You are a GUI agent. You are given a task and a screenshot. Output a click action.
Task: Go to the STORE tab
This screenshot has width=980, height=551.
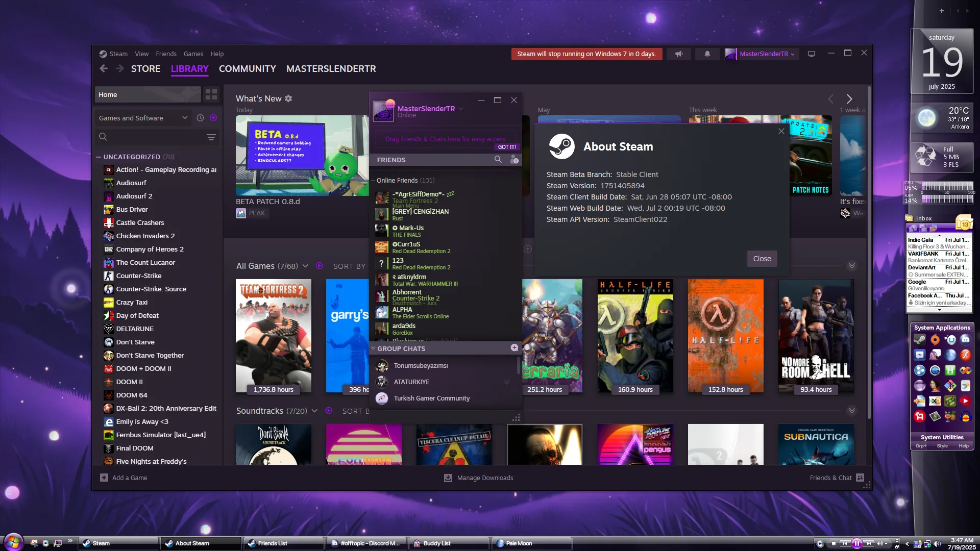[x=145, y=69]
